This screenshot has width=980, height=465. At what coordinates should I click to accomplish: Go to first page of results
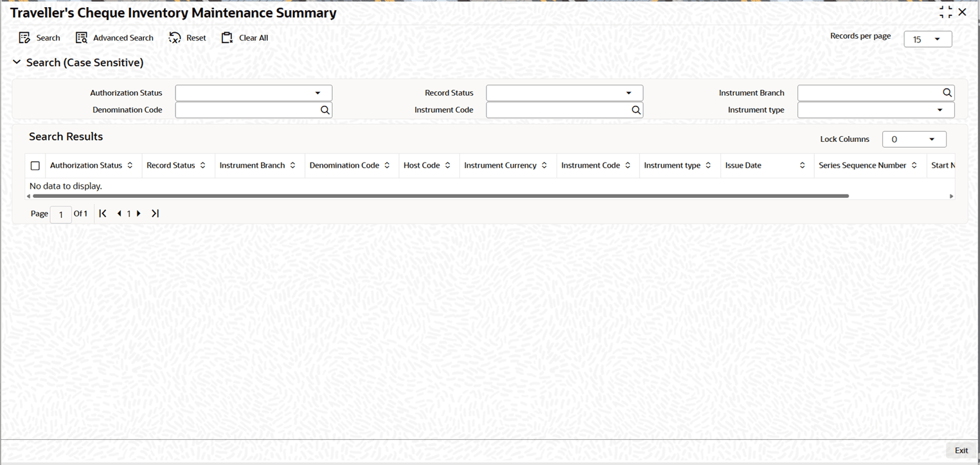[103, 213]
